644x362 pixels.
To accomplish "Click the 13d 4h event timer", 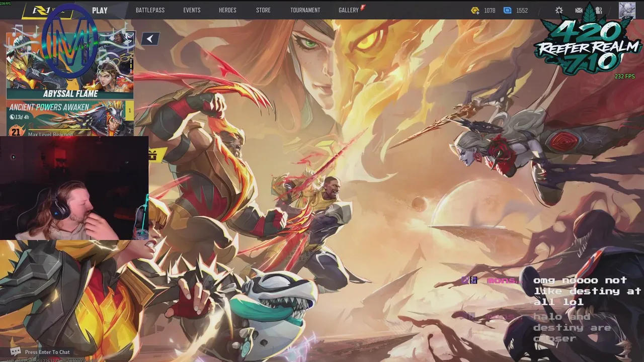I will (x=19, y=117).
